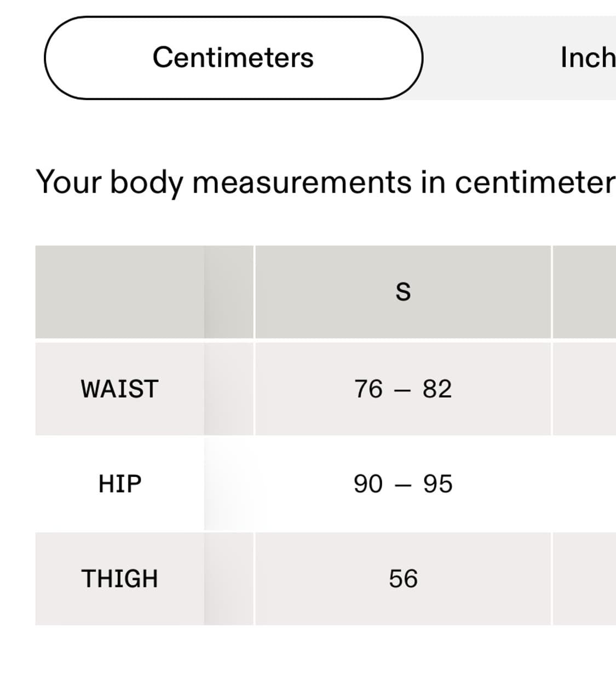Viewport: 616px width, 676px height.
Task: Click the cut-off waist cell right of 76 – 82
Action: [x=584, y=389]
